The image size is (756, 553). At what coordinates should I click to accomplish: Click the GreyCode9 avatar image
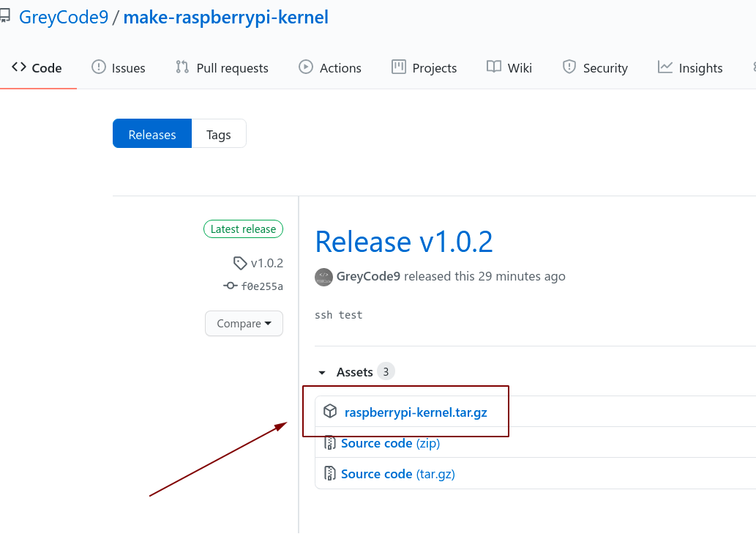tap(323, 277)
